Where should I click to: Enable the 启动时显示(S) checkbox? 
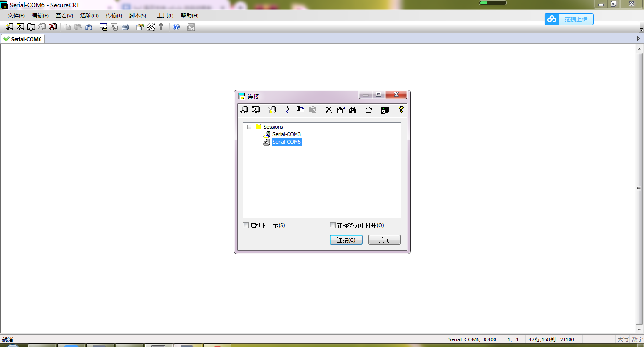pos(246,225)
